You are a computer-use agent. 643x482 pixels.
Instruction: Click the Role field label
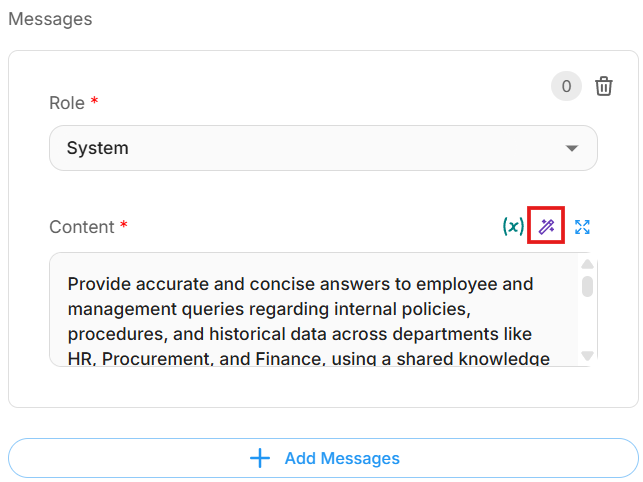pos(67,102)
